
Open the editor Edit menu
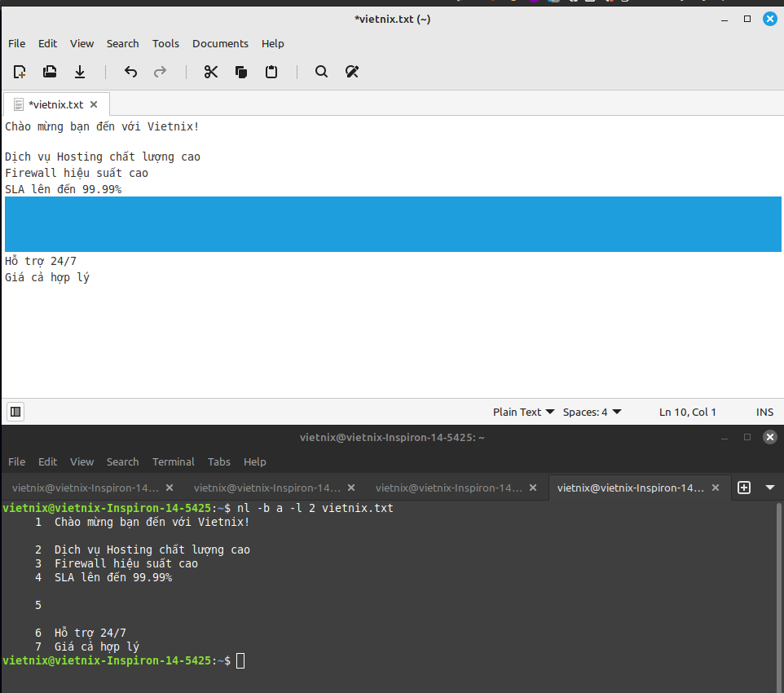click(x=47, y=43)
